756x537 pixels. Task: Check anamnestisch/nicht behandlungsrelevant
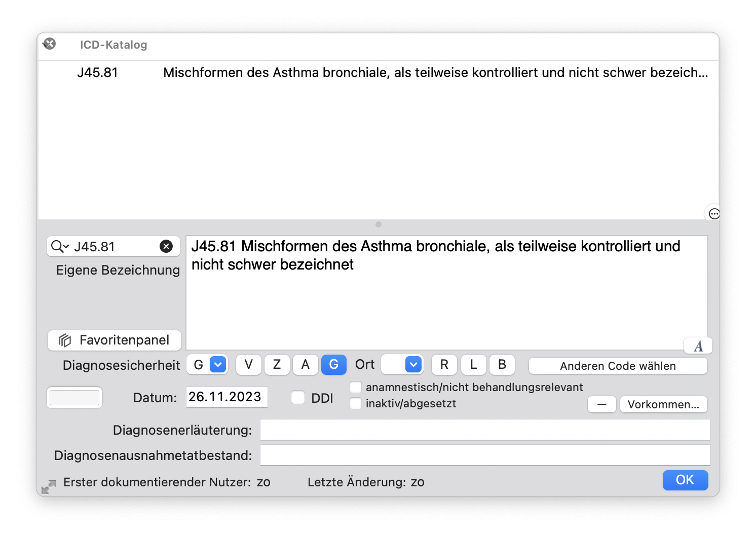click(x=356, y=387)
